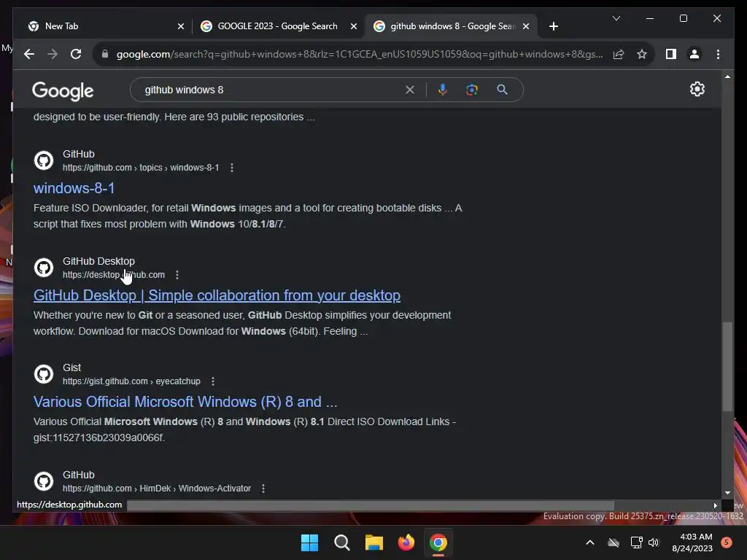The width and height of the screenshot is (747, 560).
Task: Open a new tab with plus button
Action: point(553,26)
